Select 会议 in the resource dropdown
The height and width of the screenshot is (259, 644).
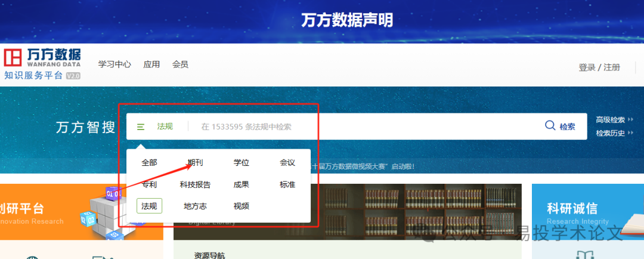[287, 163]
